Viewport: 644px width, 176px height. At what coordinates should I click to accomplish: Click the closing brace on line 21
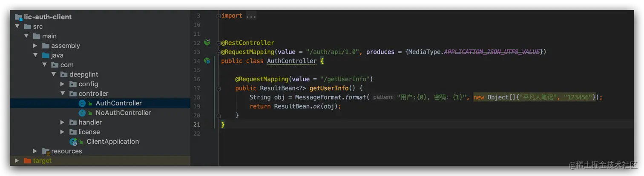223,125
